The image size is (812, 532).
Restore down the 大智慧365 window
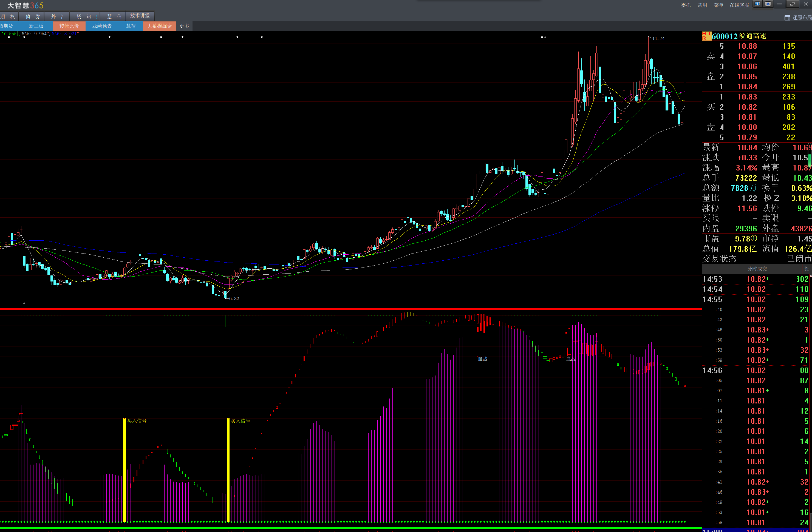point(792,4)
